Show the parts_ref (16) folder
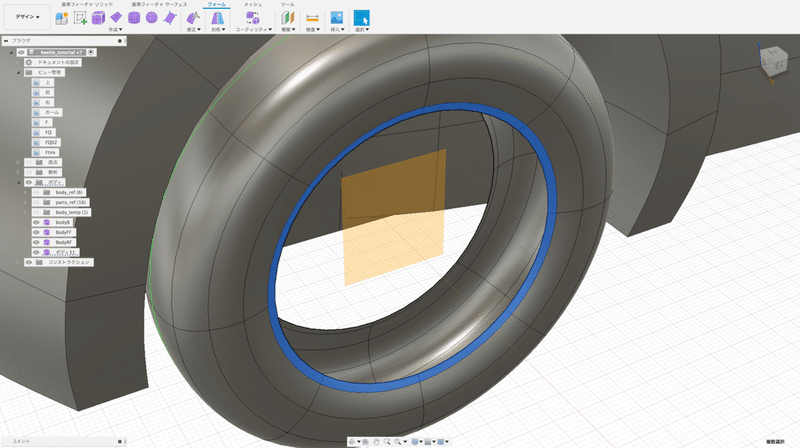Image resolution: width=800 pixels, height=448 pixels. pyautogui.click(x=36, y=203)
